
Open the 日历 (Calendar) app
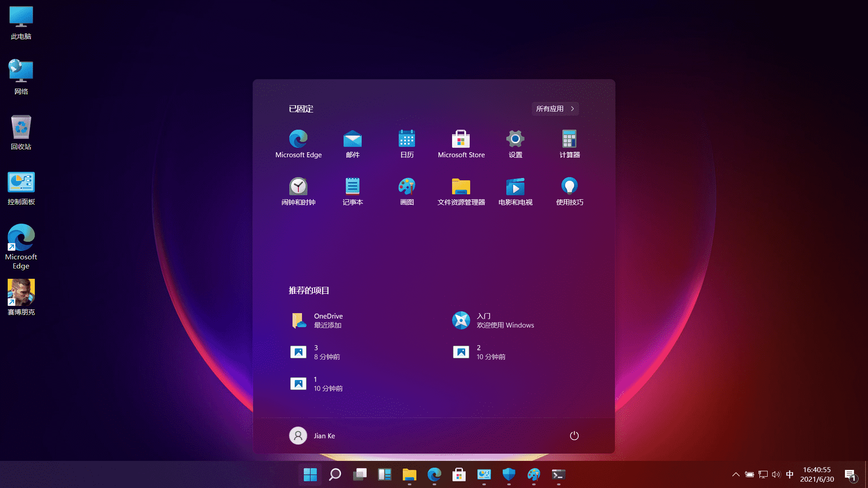coord(407,144)
